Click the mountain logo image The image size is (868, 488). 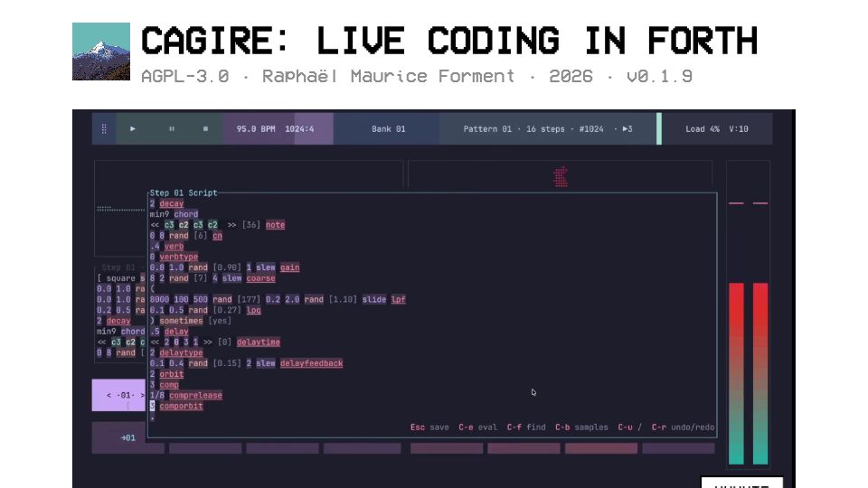point(101,52)
